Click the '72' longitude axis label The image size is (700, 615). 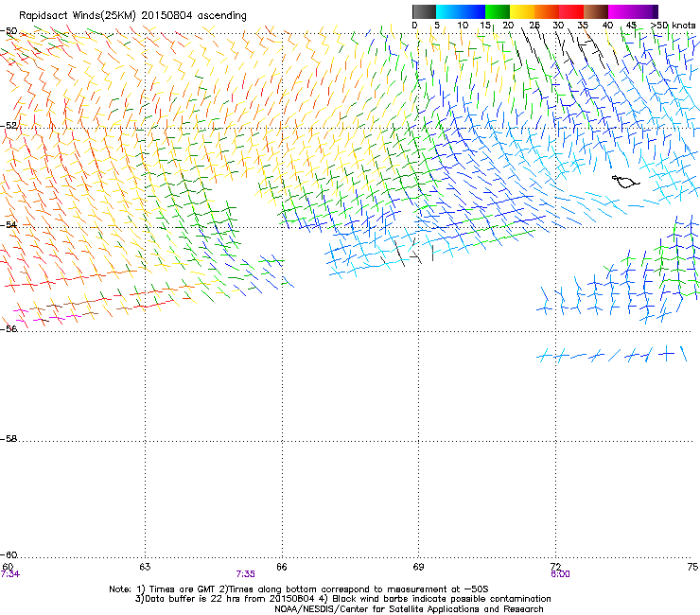coord(555,567)
